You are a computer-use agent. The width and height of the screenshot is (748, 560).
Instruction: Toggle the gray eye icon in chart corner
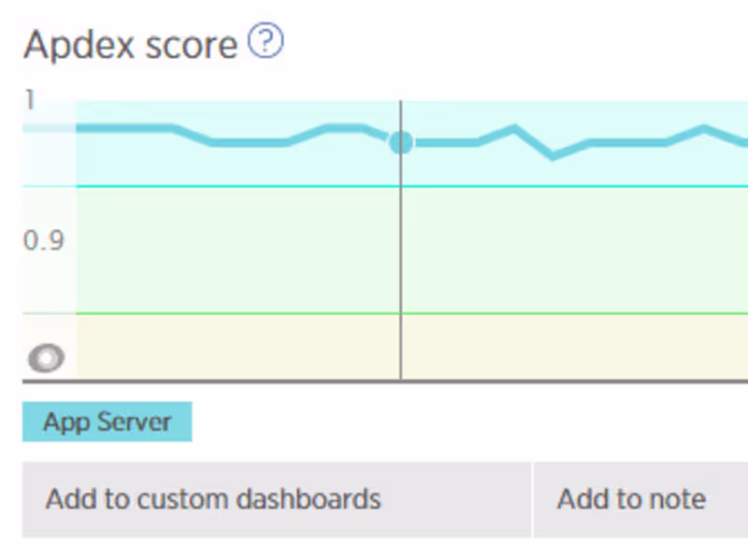pyautogui.click(x=46, y=358)
